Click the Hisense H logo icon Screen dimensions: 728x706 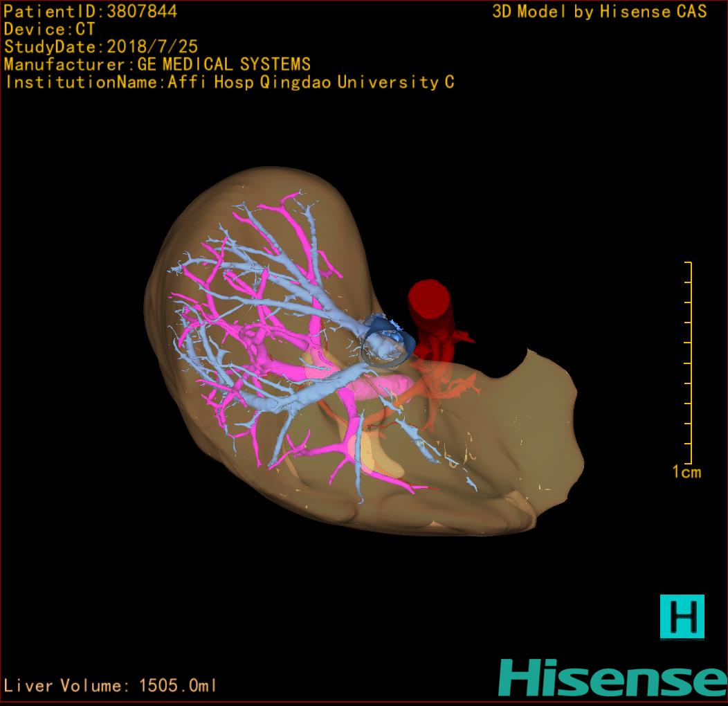click(x=682, y=617)
